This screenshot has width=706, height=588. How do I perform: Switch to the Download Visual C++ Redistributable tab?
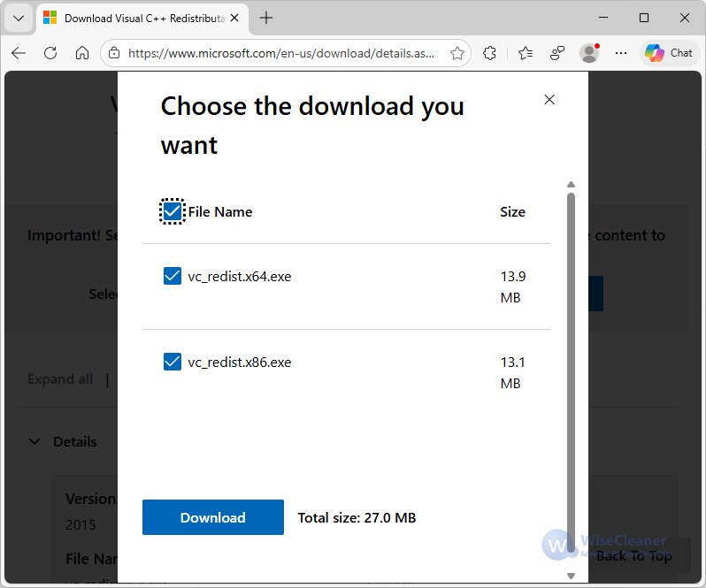click(x=142, y=18)
